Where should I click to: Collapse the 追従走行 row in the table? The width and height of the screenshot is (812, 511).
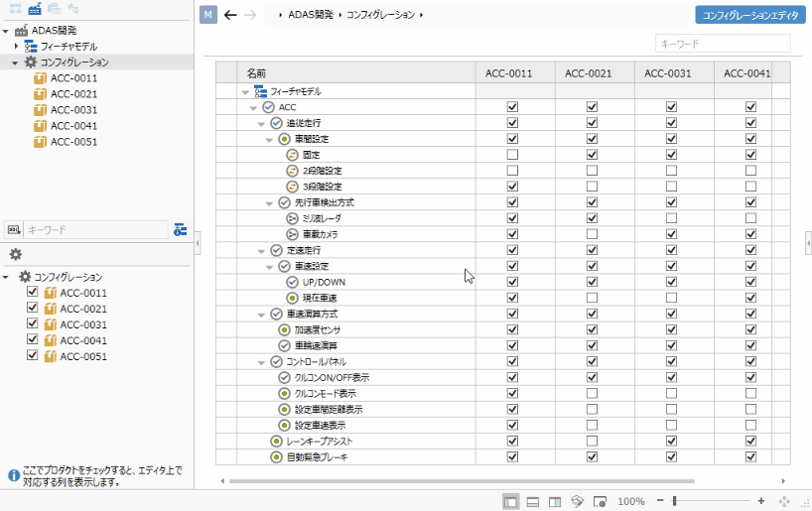(x=261, y=124)
